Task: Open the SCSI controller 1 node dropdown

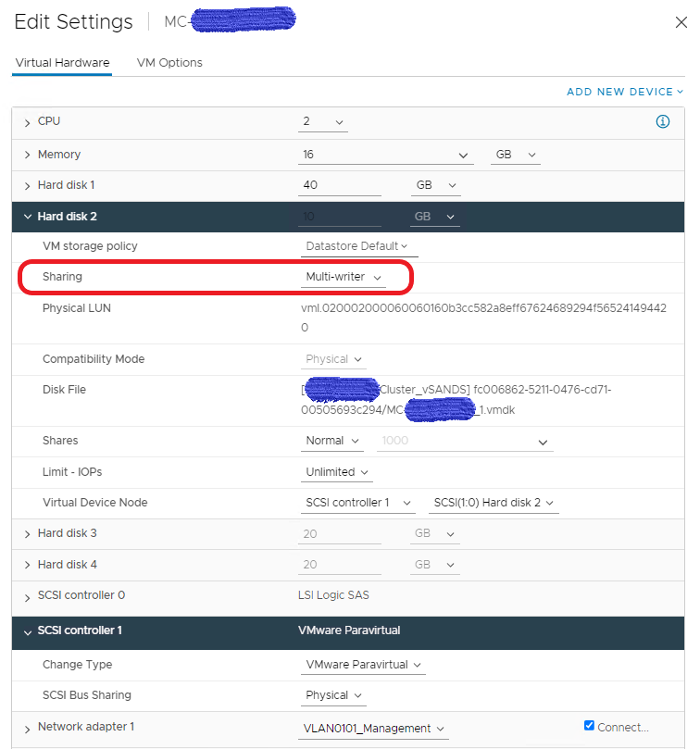Action: [x=358, y=503]
